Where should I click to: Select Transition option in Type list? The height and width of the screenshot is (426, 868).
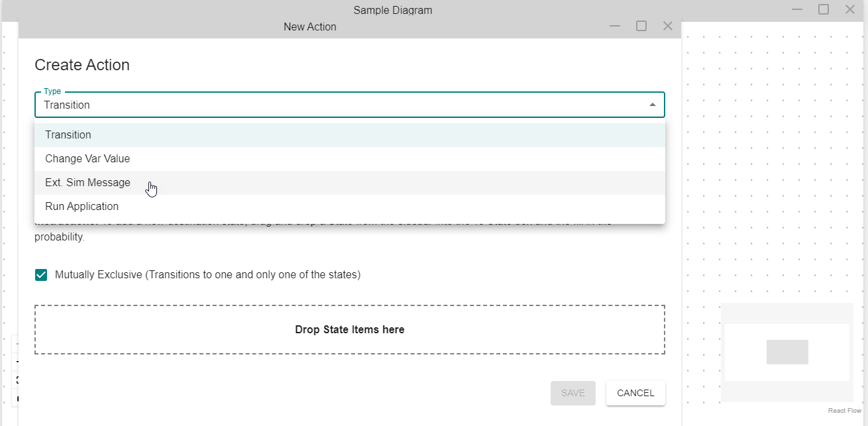(x=349, y=135)
